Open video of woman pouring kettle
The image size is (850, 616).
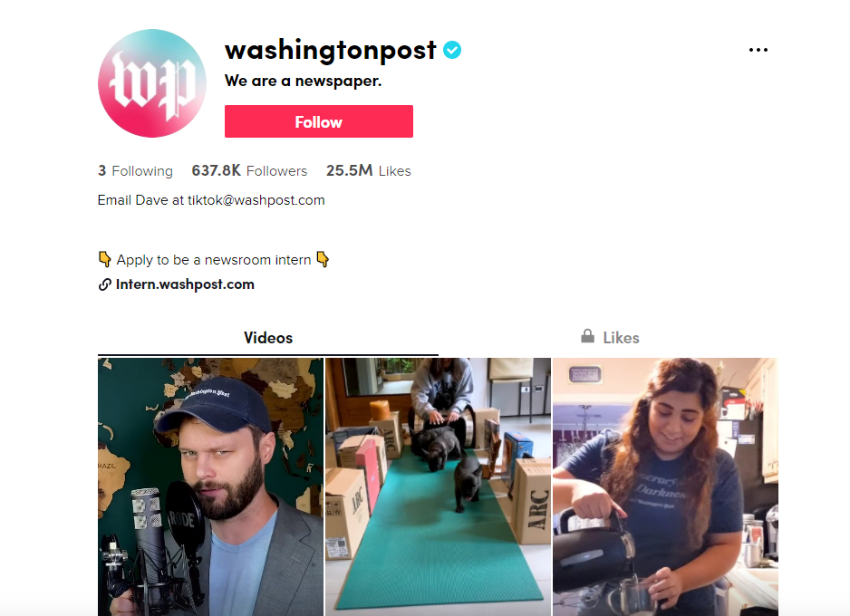pyautogui.click(x=665, y=486)
